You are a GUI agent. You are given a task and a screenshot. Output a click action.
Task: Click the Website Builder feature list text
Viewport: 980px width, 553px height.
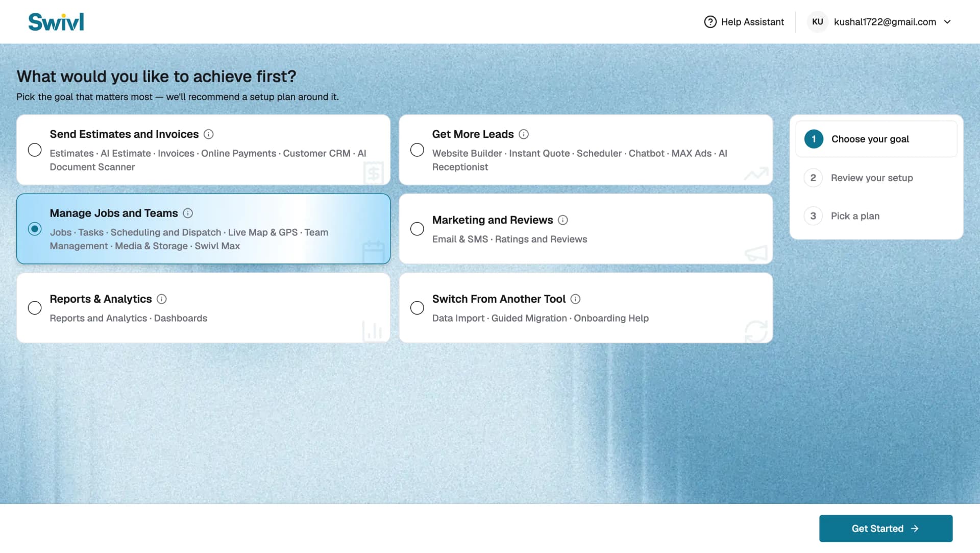coord(579,160)
